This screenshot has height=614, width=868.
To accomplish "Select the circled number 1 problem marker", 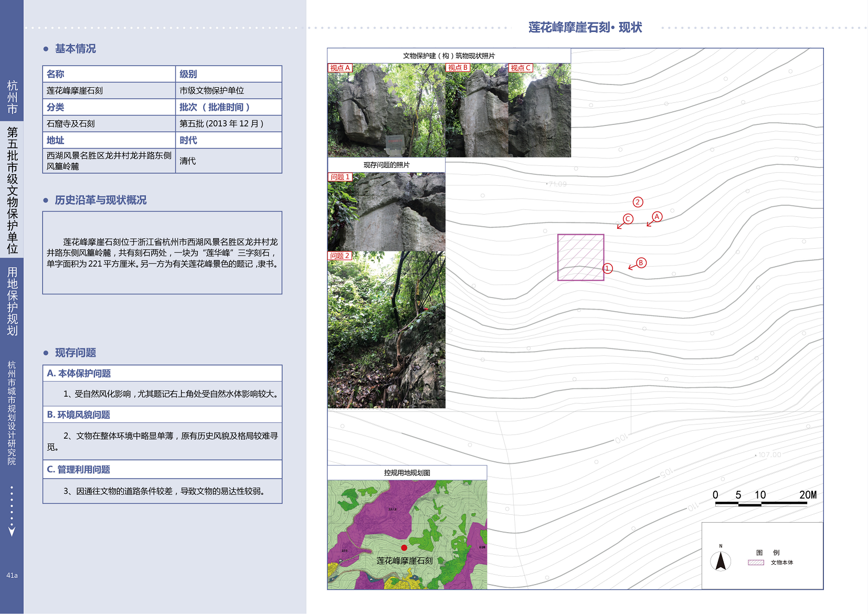I will [608, 268].
